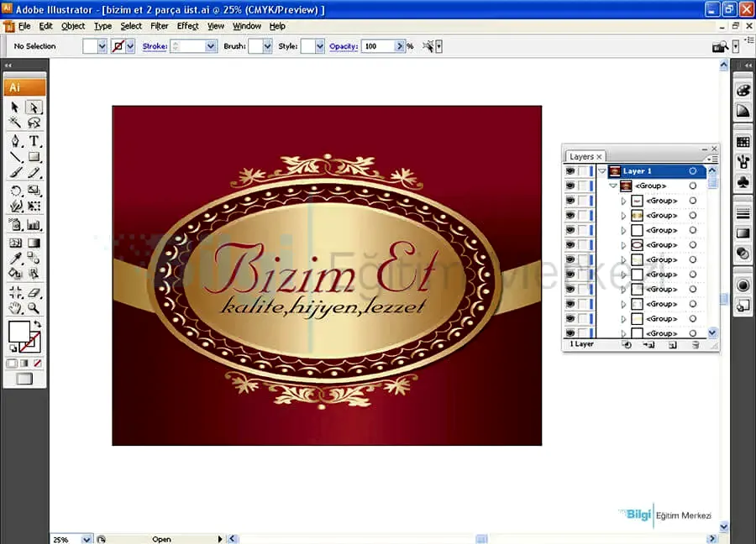Select the Zoom magnifier tool
756x544 pixels.
pos(34,308)
